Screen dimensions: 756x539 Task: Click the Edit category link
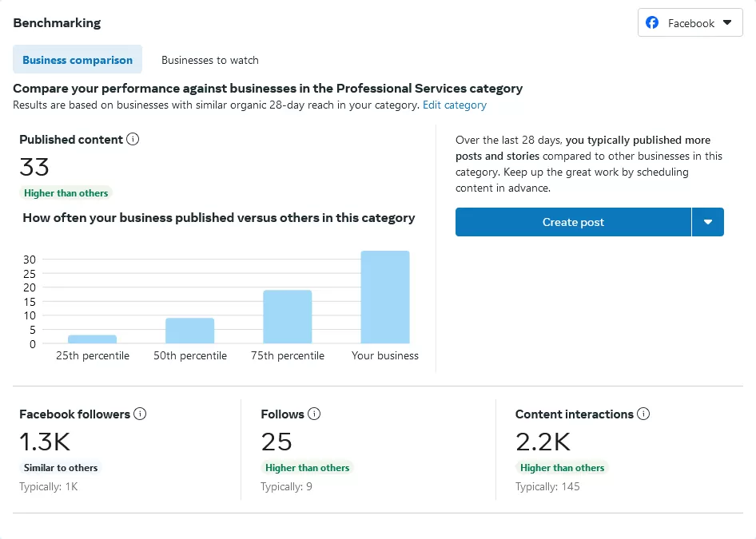tap(455, 105)
